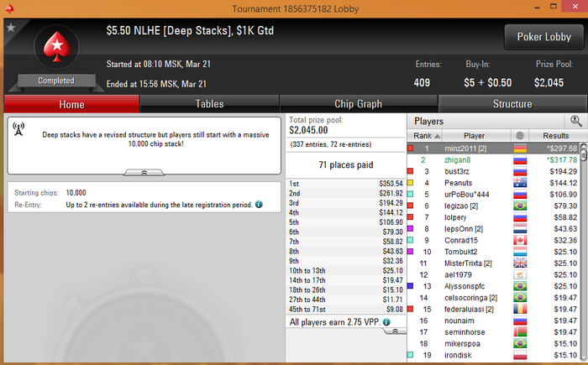Image resolution: width=588 pixels, height=365 pixels.
Task: Click the red color tag beside minz2011
Action: point(410,149)
